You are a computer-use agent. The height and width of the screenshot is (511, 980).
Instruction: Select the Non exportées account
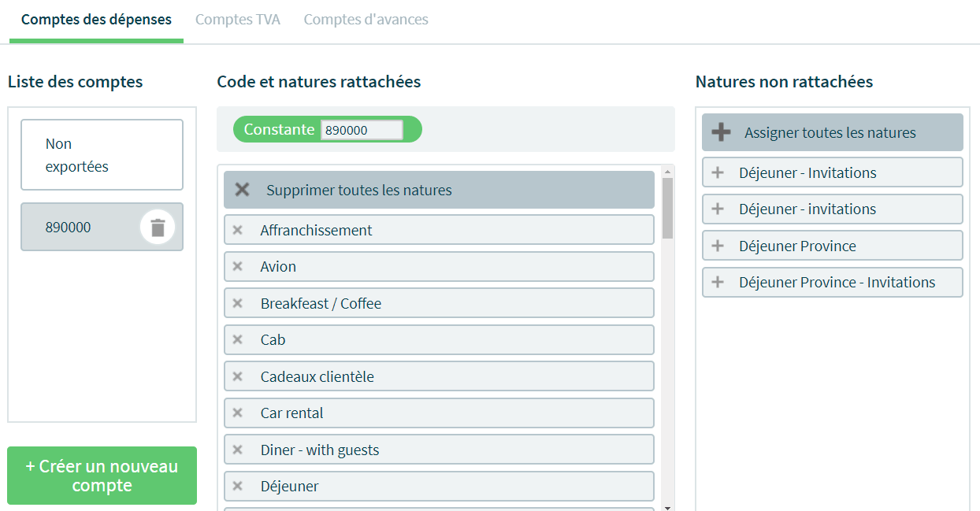coord(102,155)
